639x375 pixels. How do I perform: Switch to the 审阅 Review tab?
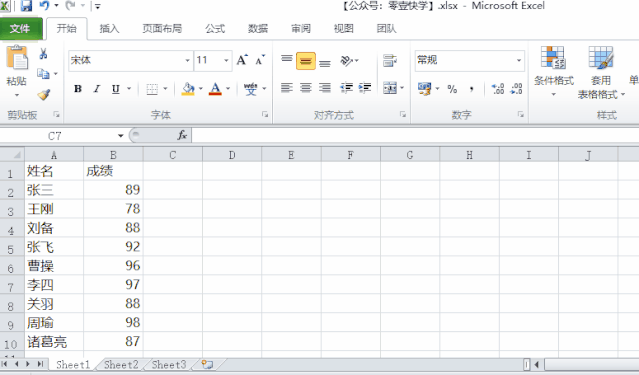tap(301, 29)
